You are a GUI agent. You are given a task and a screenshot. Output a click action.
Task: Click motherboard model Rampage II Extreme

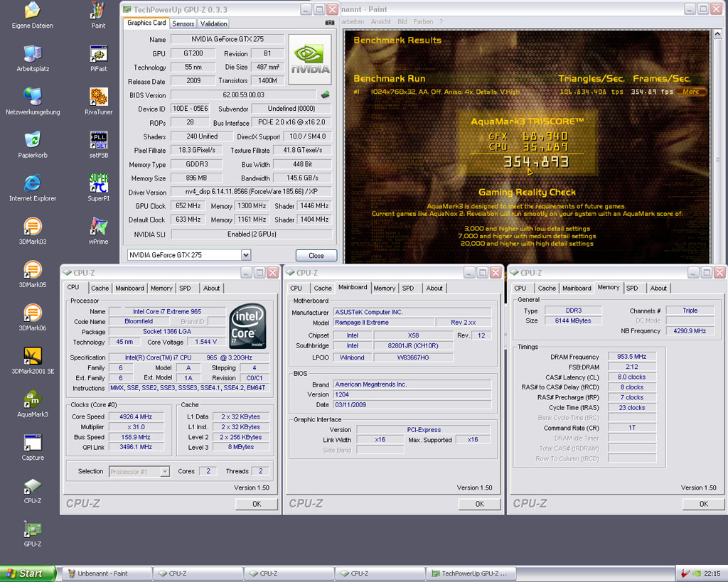[384, 322]
